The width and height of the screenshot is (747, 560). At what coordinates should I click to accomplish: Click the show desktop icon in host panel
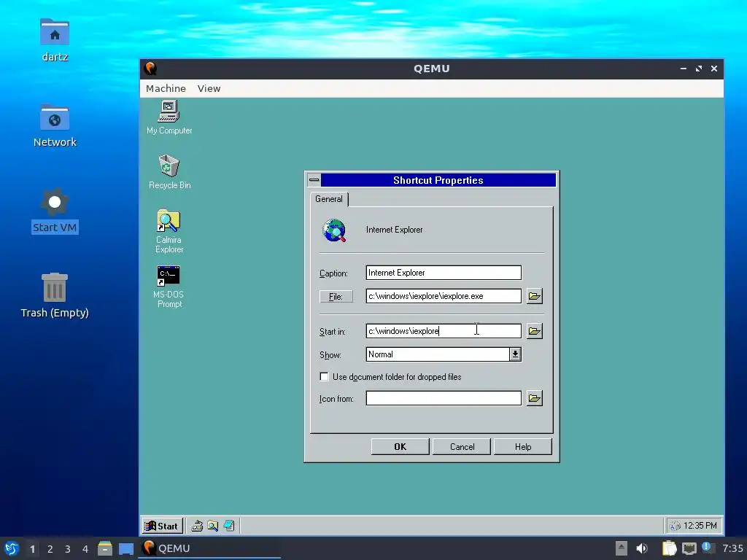(125, 548)
